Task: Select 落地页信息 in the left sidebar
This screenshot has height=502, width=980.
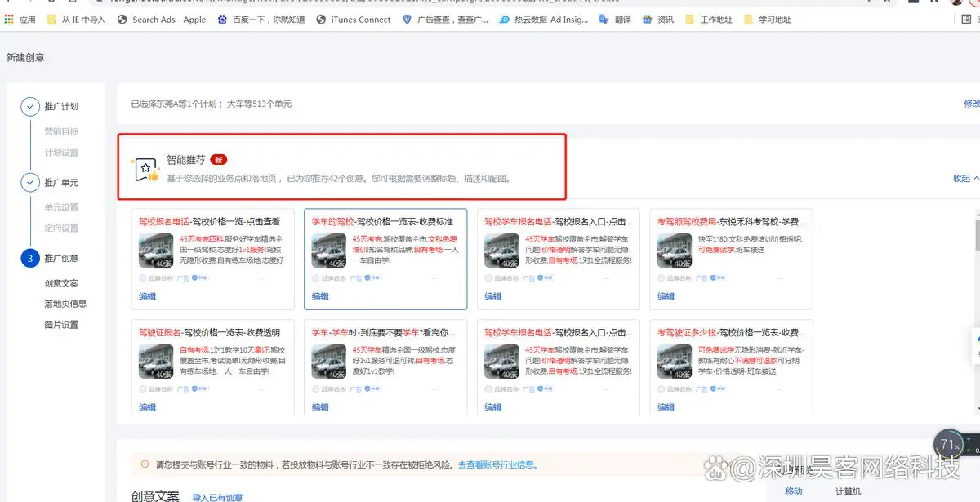Action: click(x=65, y=304)
